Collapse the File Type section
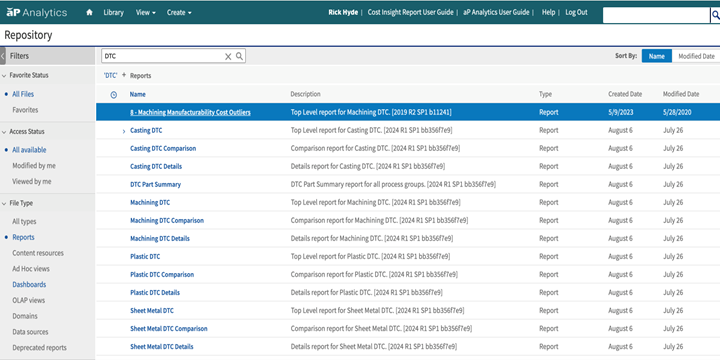Viewport: 720px width, 360px height. click(x=4, y=203)
